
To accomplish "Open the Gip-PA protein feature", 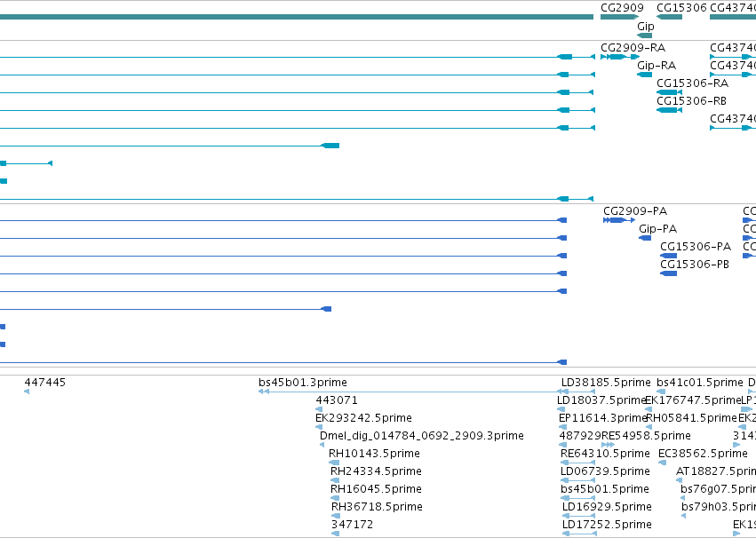I will point(645,238).
